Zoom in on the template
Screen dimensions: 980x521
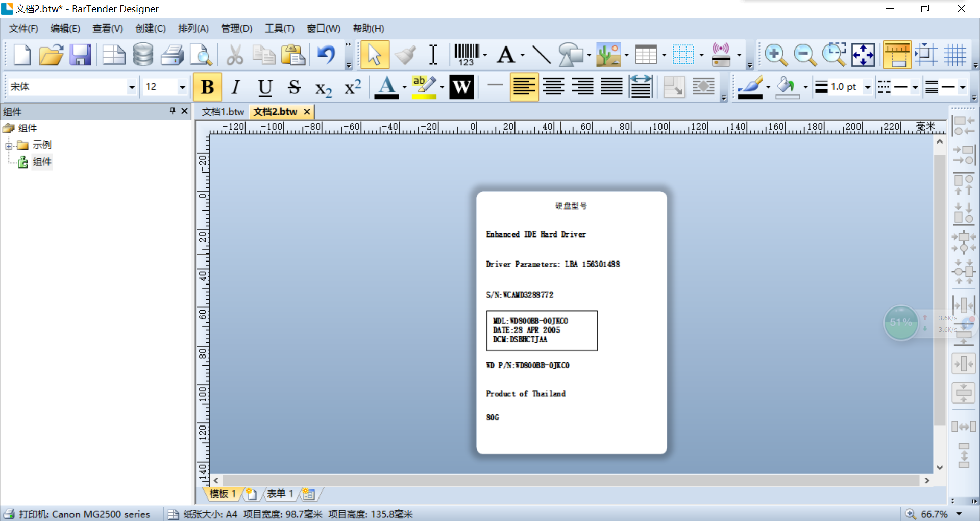(x=776, y=55)
